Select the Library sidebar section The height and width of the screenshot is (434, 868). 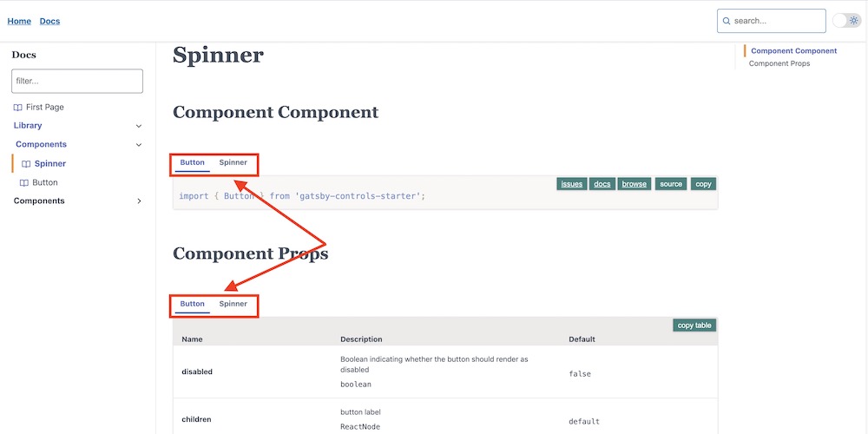28,126
